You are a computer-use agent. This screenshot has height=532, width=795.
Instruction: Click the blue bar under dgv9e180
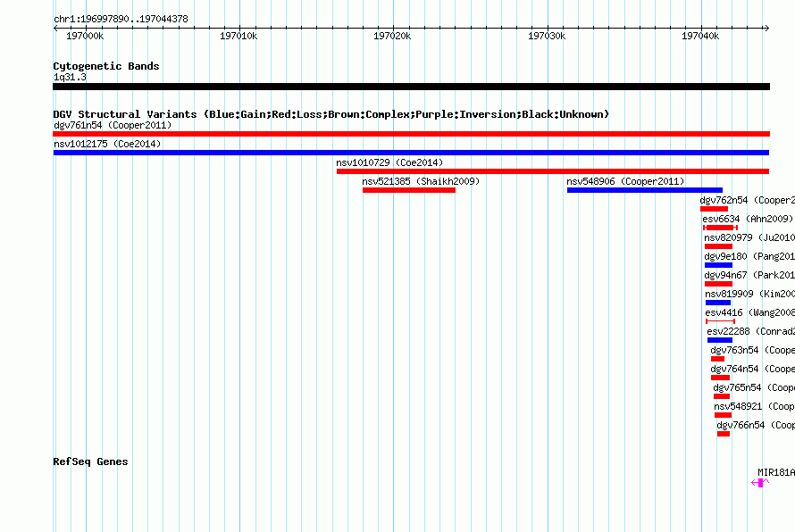(x=718, y=265)
